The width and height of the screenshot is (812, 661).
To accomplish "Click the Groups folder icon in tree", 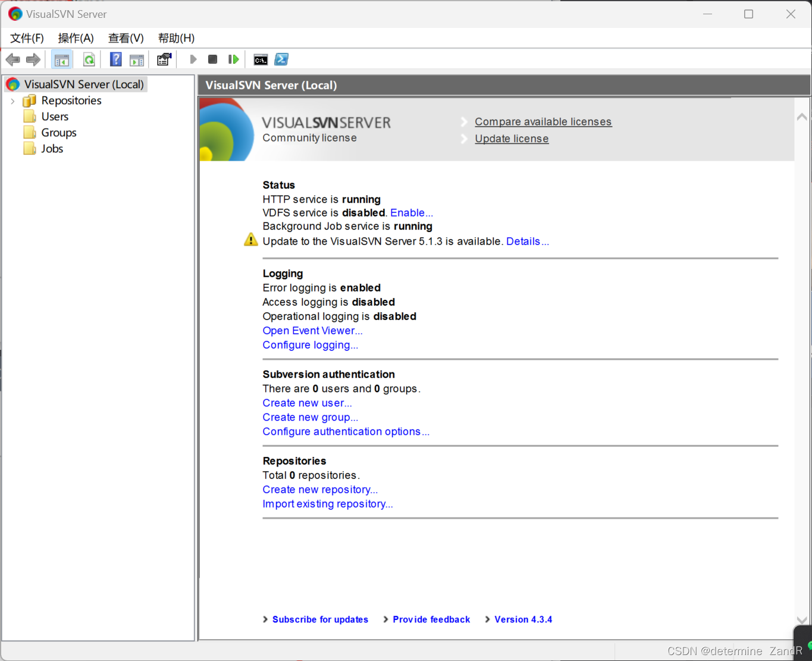I will (x=30, y=133).
